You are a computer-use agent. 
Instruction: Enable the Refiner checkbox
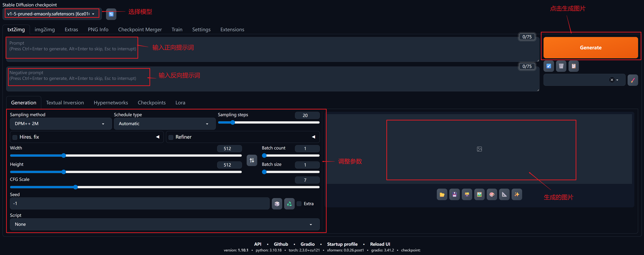point(171,137)
